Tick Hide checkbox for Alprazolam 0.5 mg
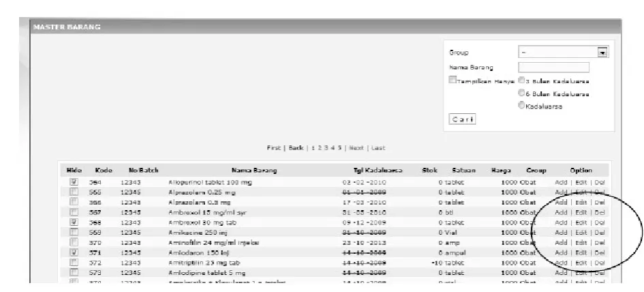This screenshot has height=292, width=644. pyautogui.click(x=74, y=202)
